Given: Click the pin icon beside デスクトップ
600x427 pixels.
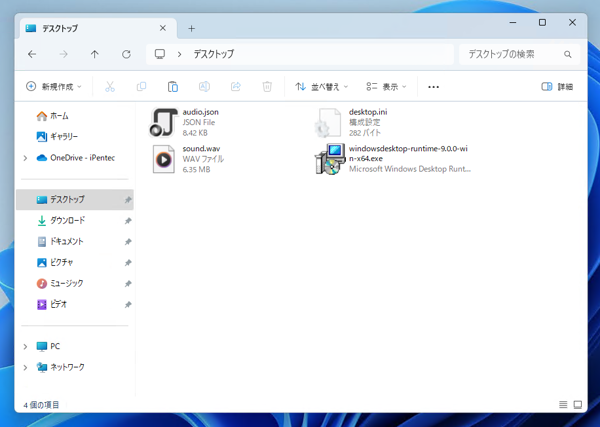Looking at the screenshot, I should click(x=128, y=200).
